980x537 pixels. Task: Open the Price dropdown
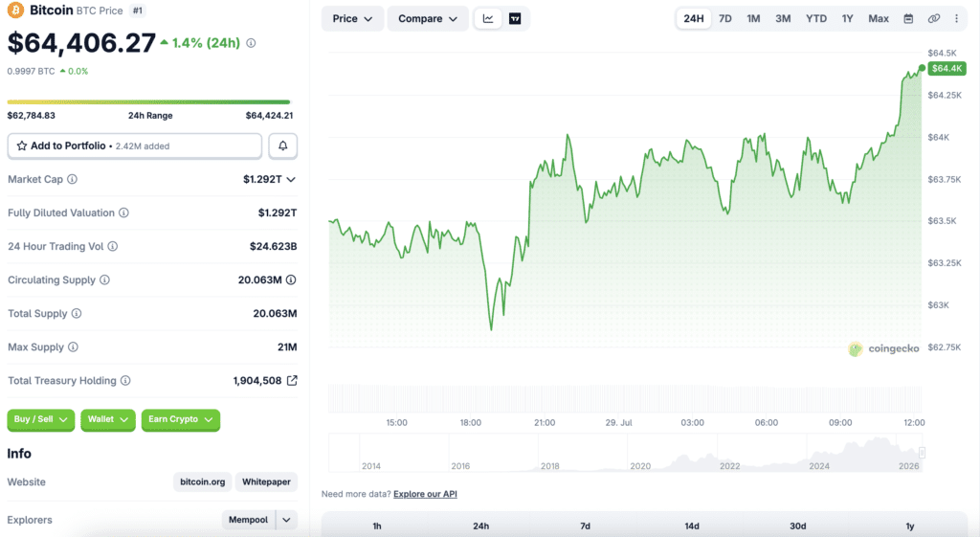352,19
